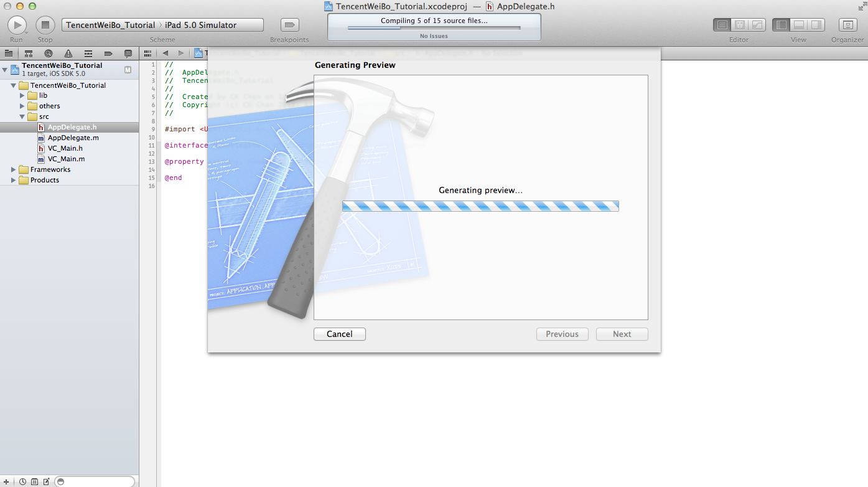Open the Search navigator
Image resolution: width=868 pixels, height=487 pixels.
[49, 54]
